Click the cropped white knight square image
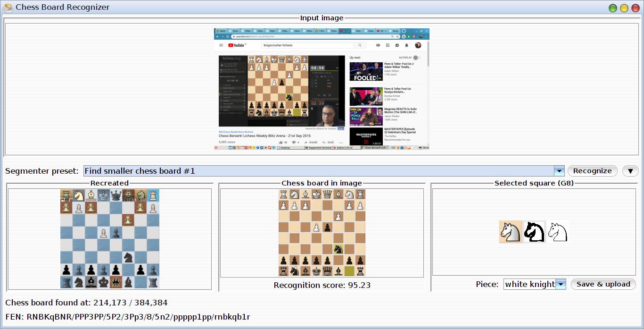 (511, 232)
